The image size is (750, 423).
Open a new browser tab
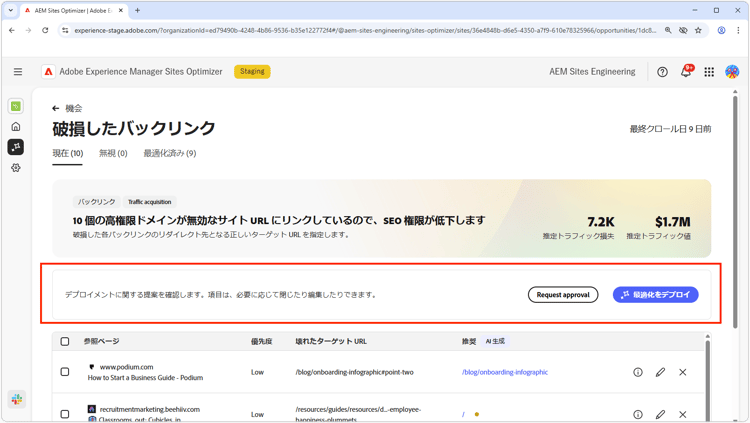137,10
